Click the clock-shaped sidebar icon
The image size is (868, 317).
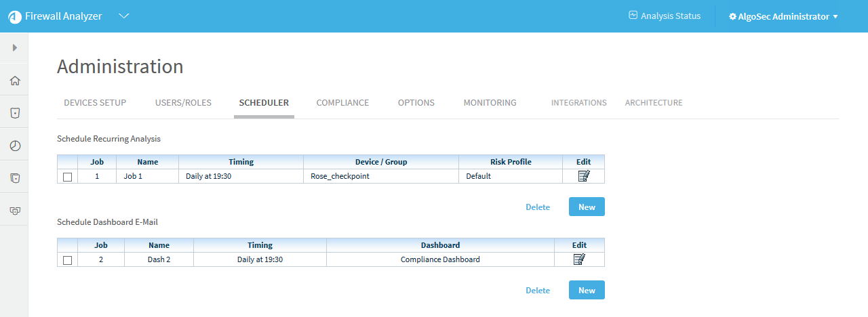tap(14, 146)
